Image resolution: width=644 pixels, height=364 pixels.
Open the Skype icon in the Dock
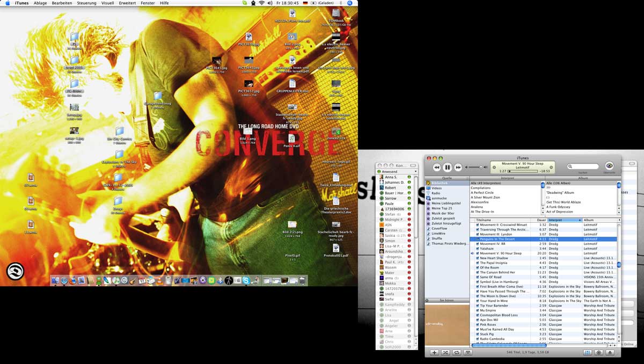[x=246, y=280]
